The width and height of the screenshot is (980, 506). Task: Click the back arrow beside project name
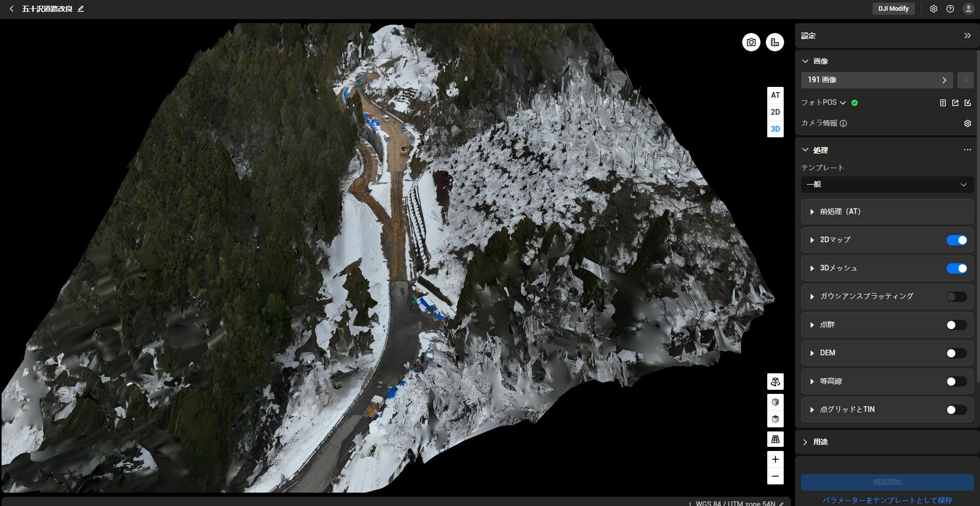pyautogui.click(x=11, y=9)
